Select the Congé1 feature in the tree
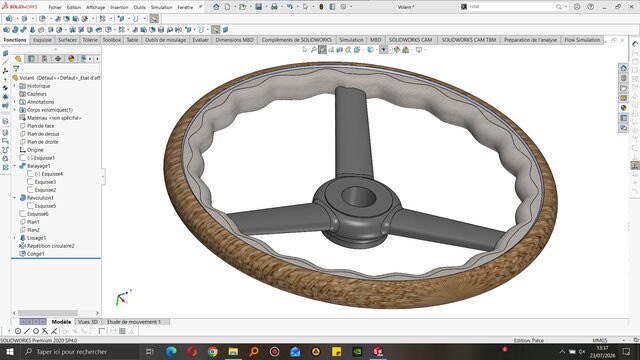Image resolution: width=640 pixels, height=360 pixels. (36, 254)
